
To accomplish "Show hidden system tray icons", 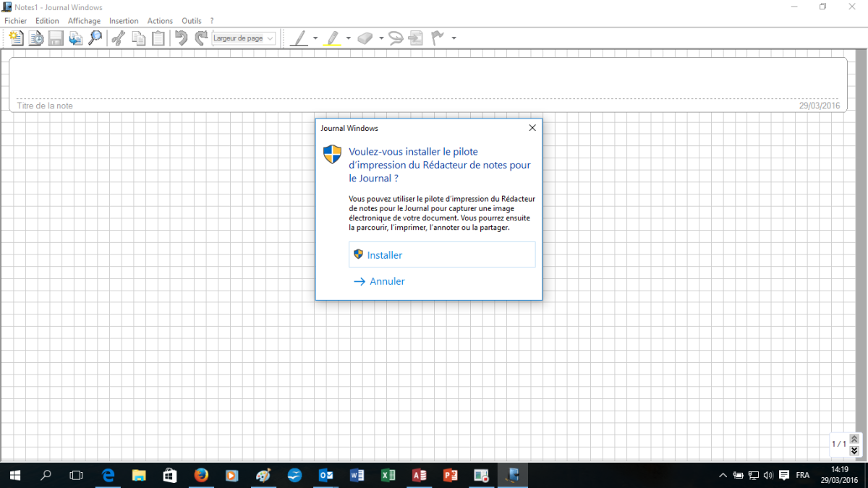I will [x=723, y=475].
